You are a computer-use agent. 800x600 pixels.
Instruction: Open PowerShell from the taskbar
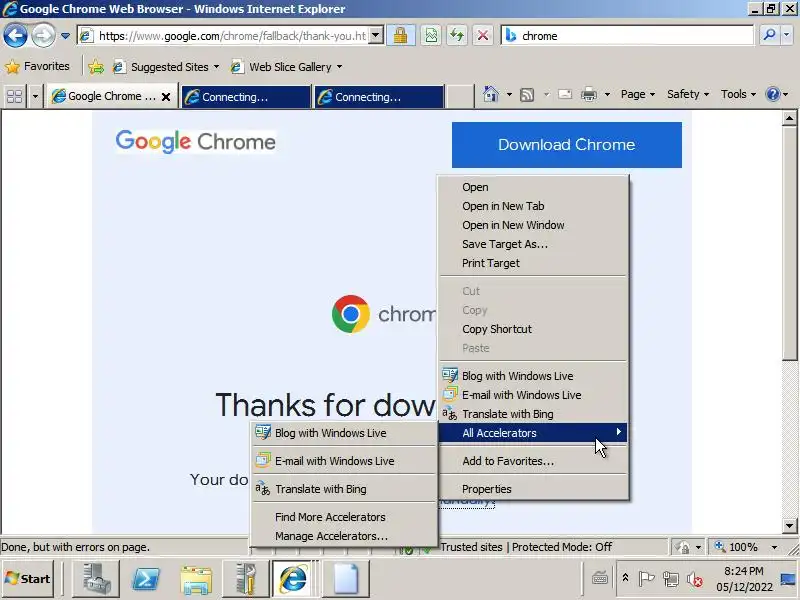pos(146,579)
